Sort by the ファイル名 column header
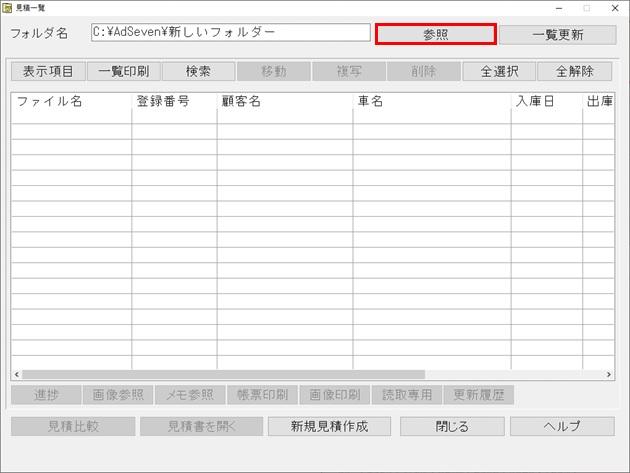Viewport: 630px width, 473px height. tap(72, 101)
